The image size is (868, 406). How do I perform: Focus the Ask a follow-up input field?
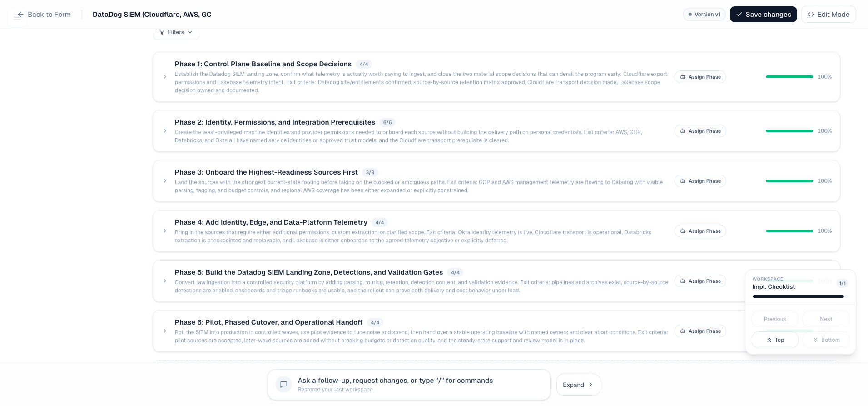[409, 385]
